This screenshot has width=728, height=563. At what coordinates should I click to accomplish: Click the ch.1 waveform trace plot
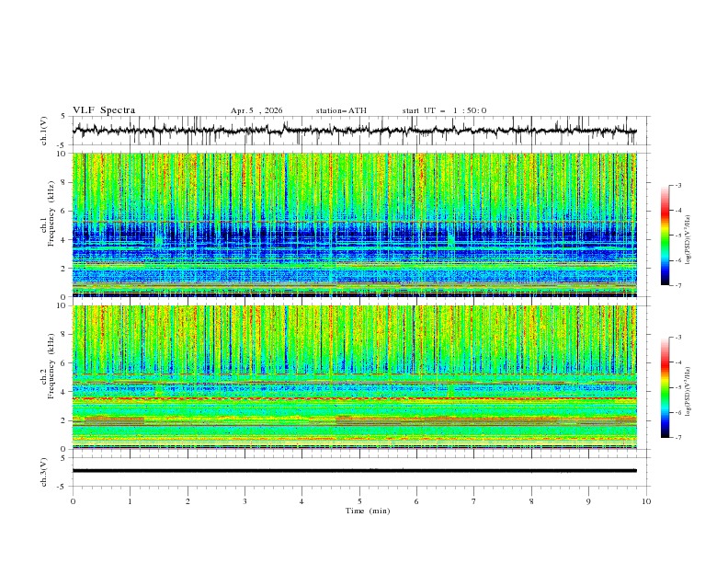coord(355,131)
